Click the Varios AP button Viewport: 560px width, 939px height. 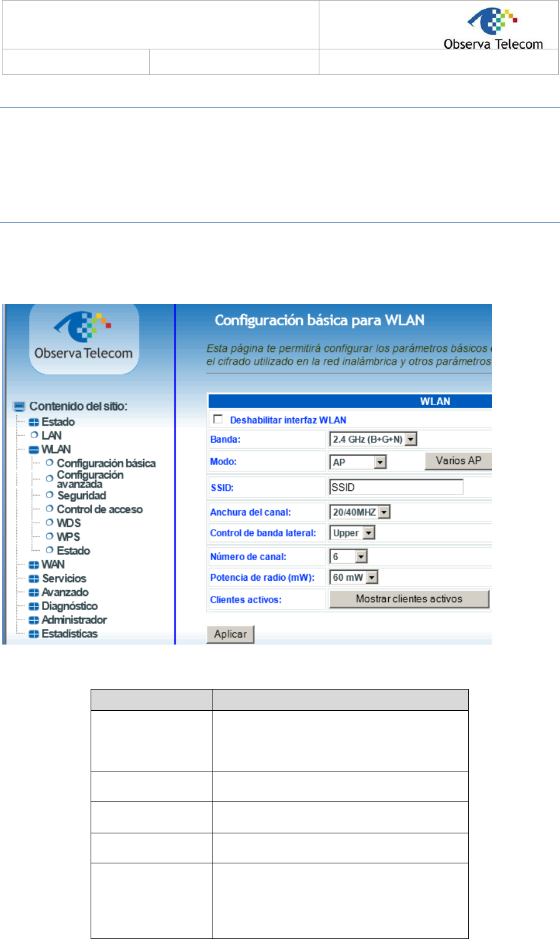click(458, 461)
